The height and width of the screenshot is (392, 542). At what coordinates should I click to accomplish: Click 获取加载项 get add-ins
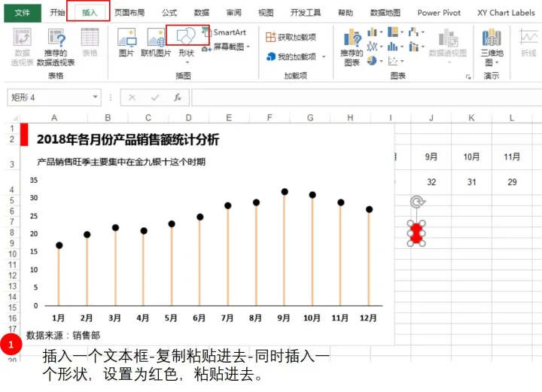pos(291,37)
